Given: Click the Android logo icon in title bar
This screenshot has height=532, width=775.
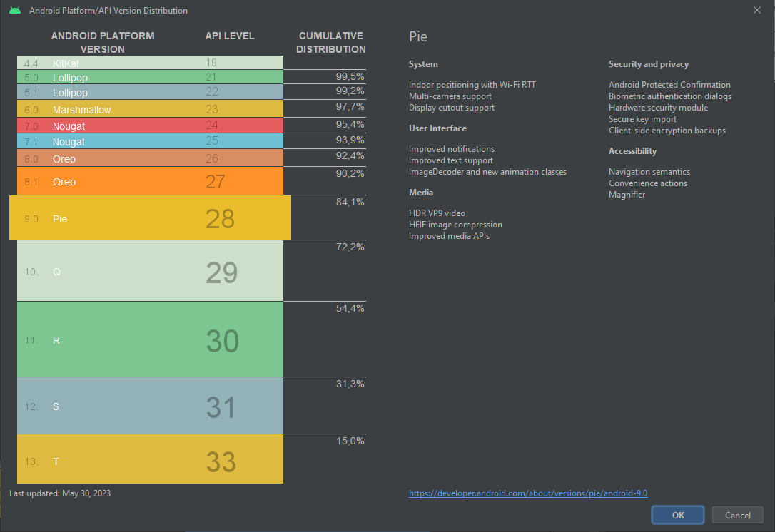Looking at the screenshot, I should click(15, 11).
